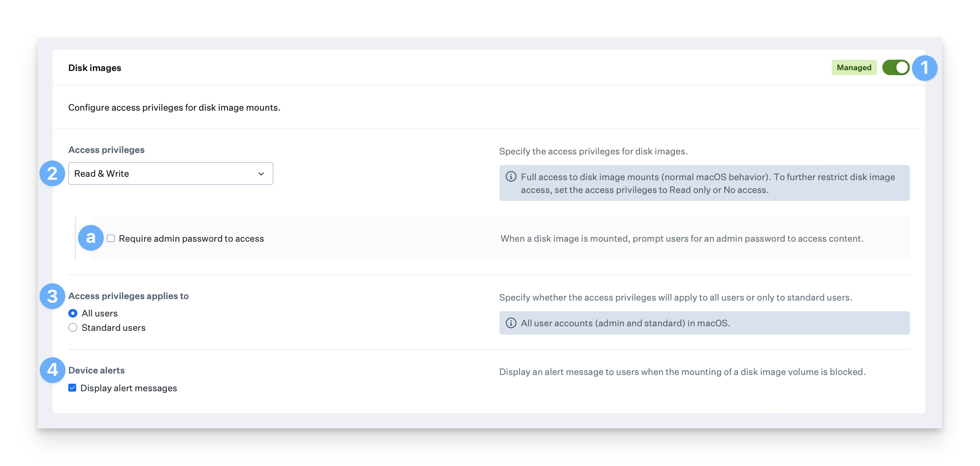980x466 pixels.
Task: Click the blue number 1 annotation badge
Action: (x=925, y=68)
